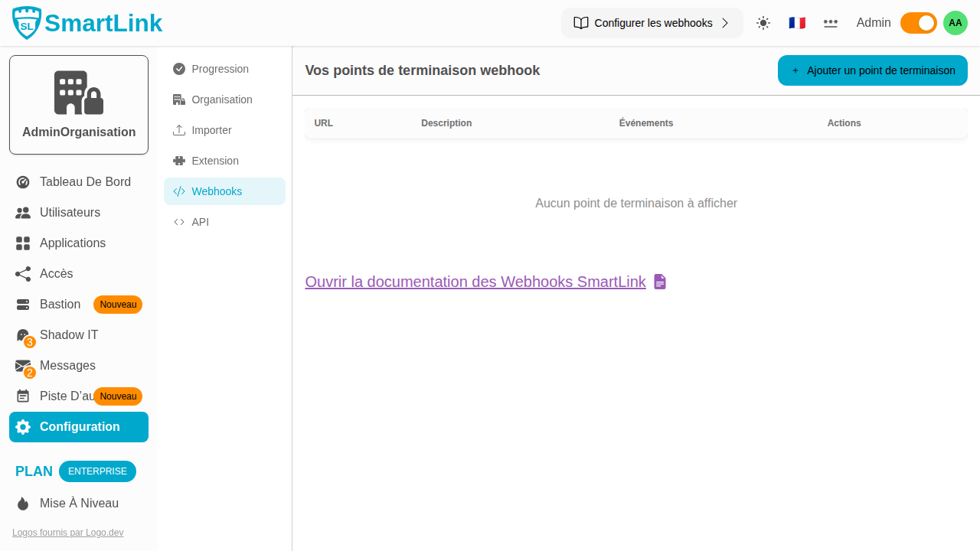Expand the Configurer les webhooks chevron
This screenshot has width=980, height=551.
[x=725, y=23]
